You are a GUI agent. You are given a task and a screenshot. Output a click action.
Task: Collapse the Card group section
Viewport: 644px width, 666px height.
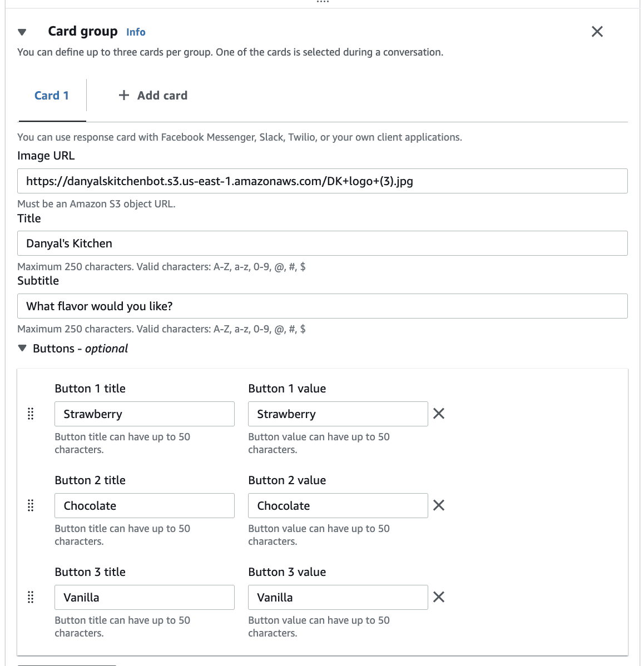(22, 32)
